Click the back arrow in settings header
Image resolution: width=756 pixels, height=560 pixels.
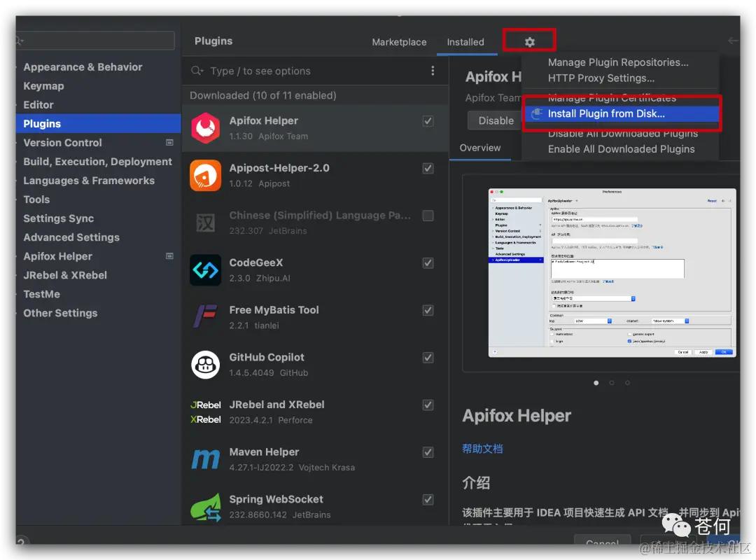[x=733, y=41]
